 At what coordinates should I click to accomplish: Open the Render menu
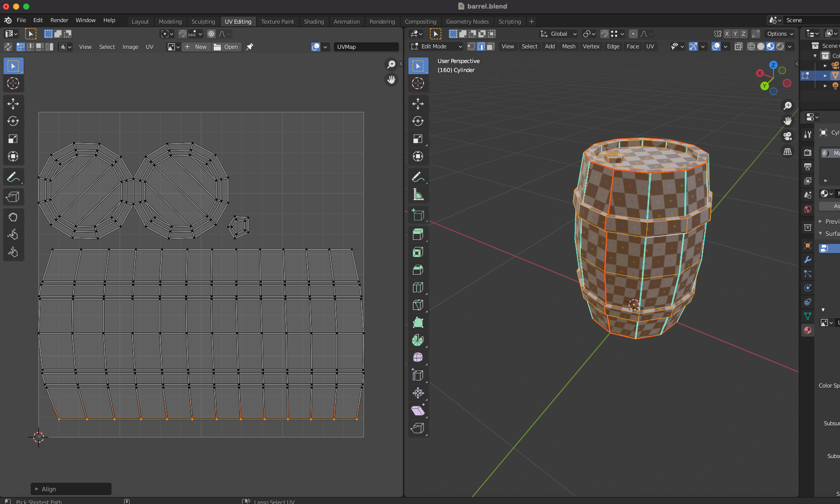click(59, 20)
